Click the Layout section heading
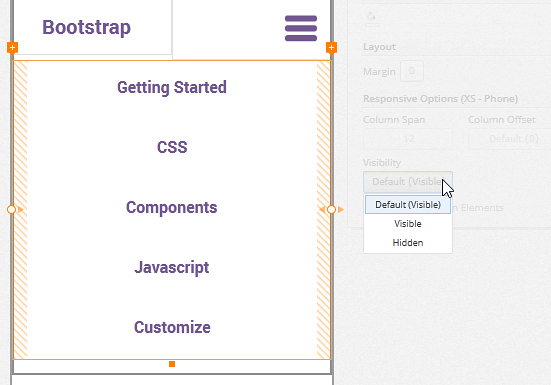This screenshot has height=385, width=551. click(379, 47)
